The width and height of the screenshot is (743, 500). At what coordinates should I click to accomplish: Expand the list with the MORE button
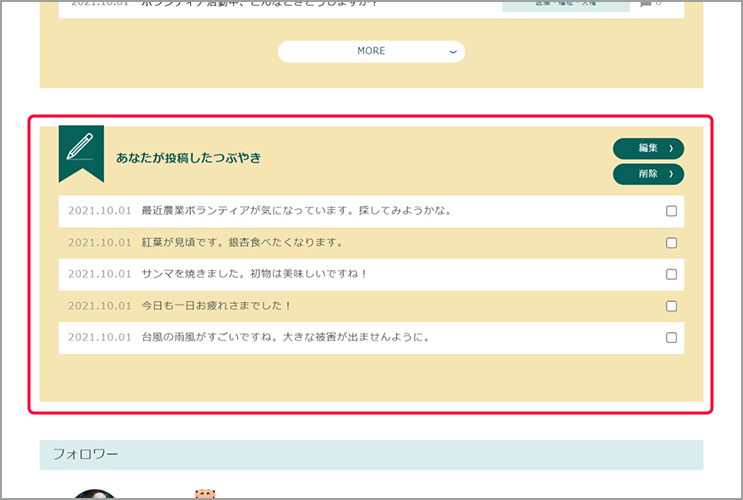371,51
